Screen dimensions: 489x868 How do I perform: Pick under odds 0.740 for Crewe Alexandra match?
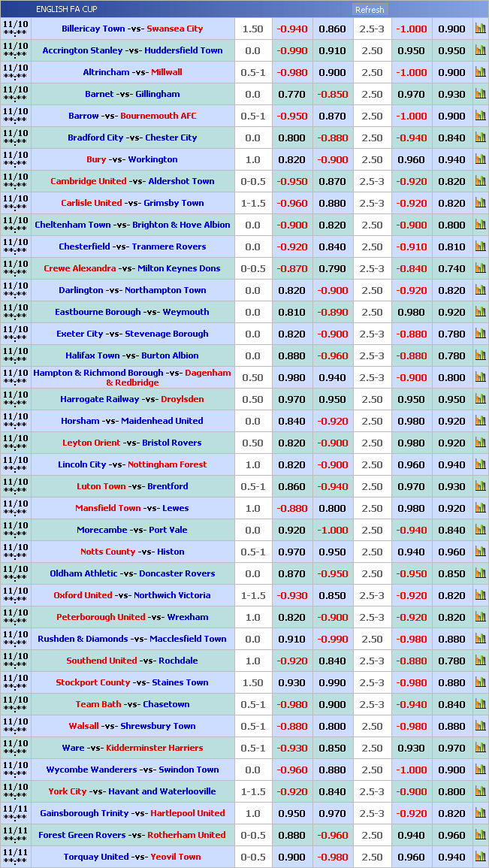(451, 268)
